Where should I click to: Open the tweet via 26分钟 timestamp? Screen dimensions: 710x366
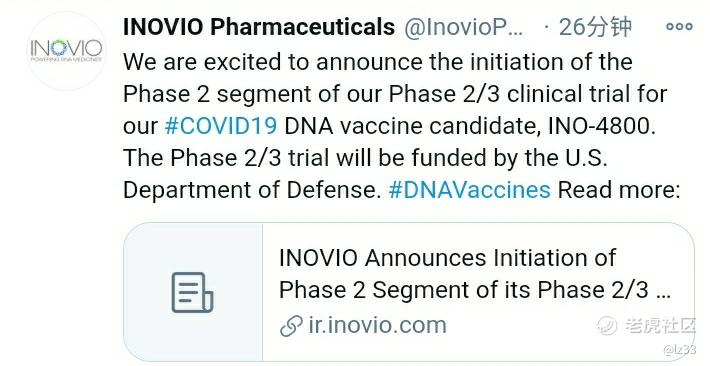[x=595, y=27]
